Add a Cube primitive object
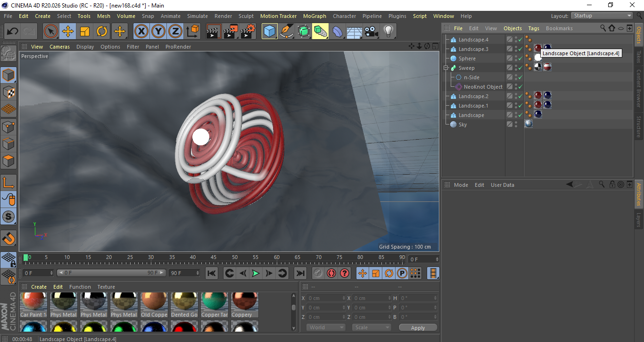Screen dimensions: 644x342 click(x=270, y=32)
